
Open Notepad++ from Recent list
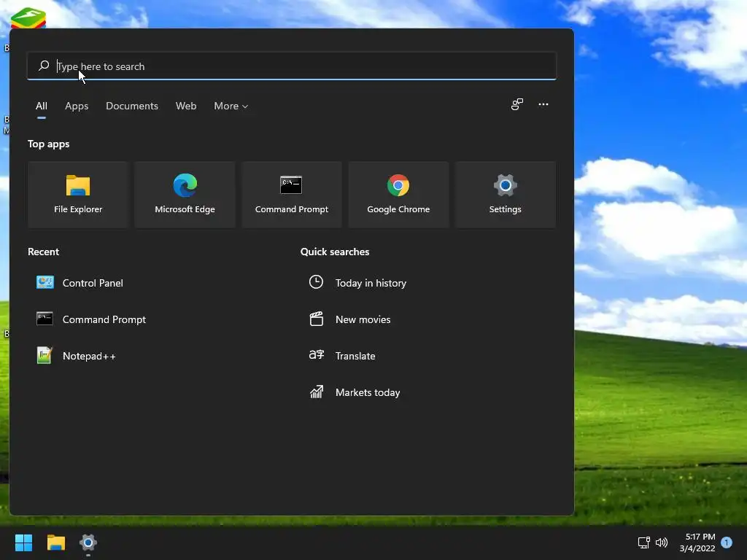pos(76,356)
